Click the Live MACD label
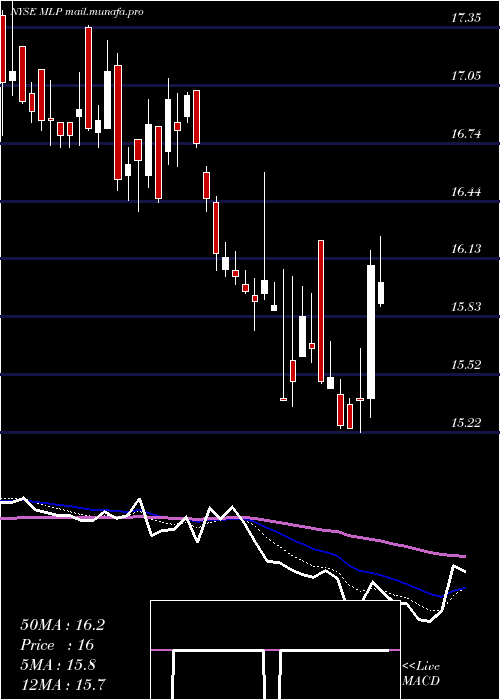500x700 pixels. tap(421, 674)
